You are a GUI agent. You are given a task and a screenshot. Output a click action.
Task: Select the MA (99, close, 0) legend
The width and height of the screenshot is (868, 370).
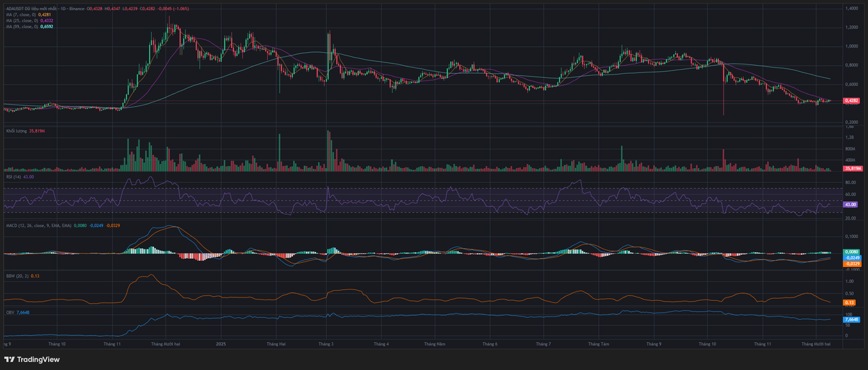[30, 26]
